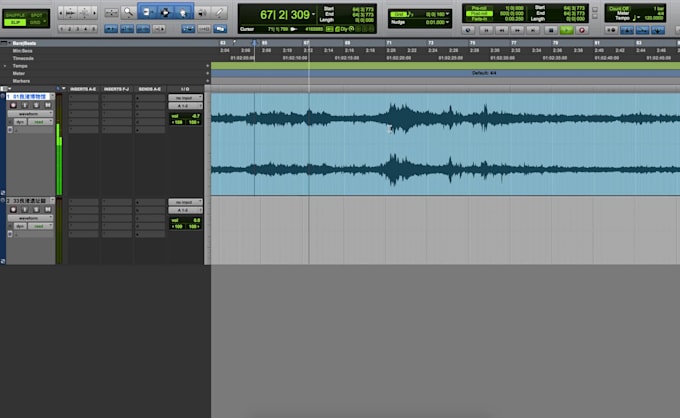680x418 pixels.
Task: Click the horizontal zoom out arrow
Action: (61, 13)
